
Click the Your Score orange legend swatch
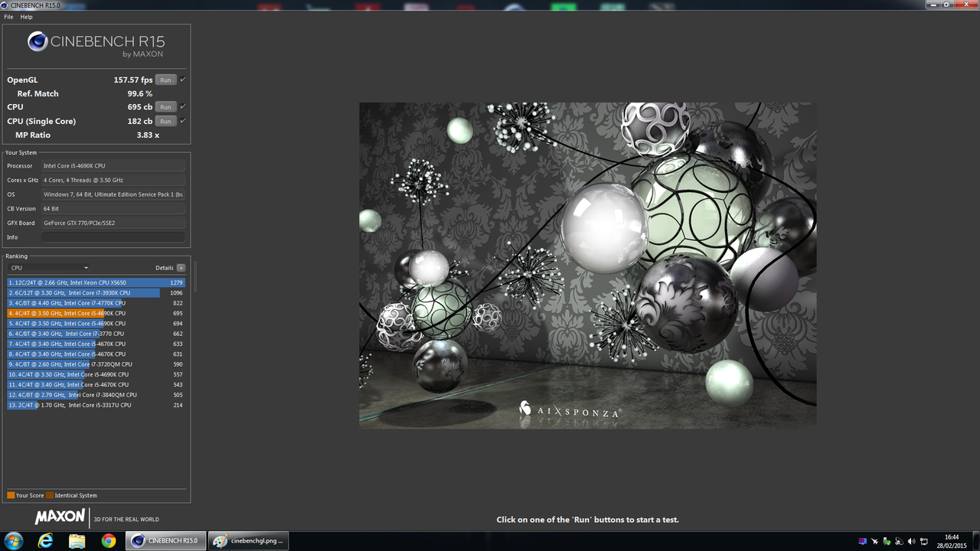[x=11, y=495]
